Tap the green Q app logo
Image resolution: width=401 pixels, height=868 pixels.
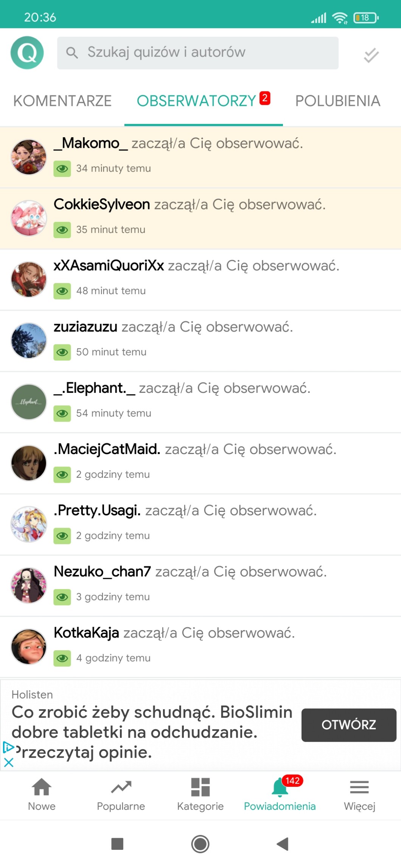[x=27, y=53]
